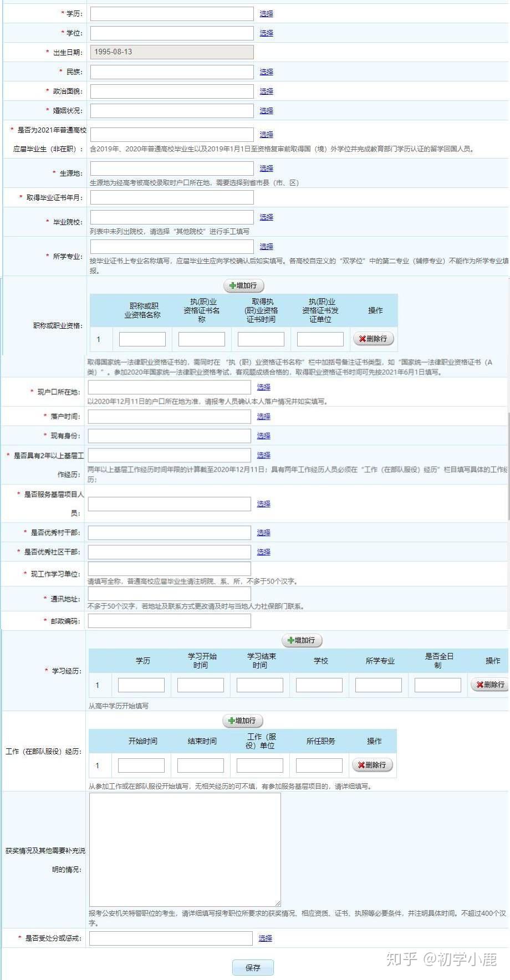Focus the 是否优秀村干部 input field
This screenshot has height=980, width=510.
coord(170,533)
